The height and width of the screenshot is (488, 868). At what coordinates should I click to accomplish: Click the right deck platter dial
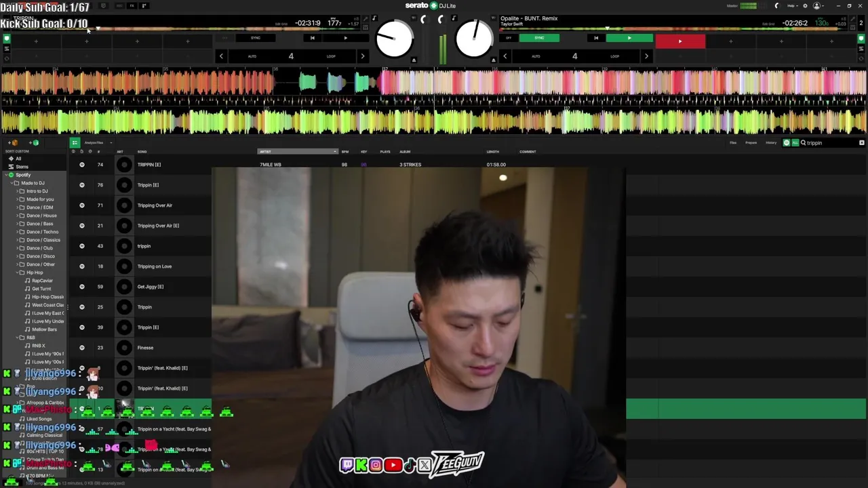pos(474,39)
